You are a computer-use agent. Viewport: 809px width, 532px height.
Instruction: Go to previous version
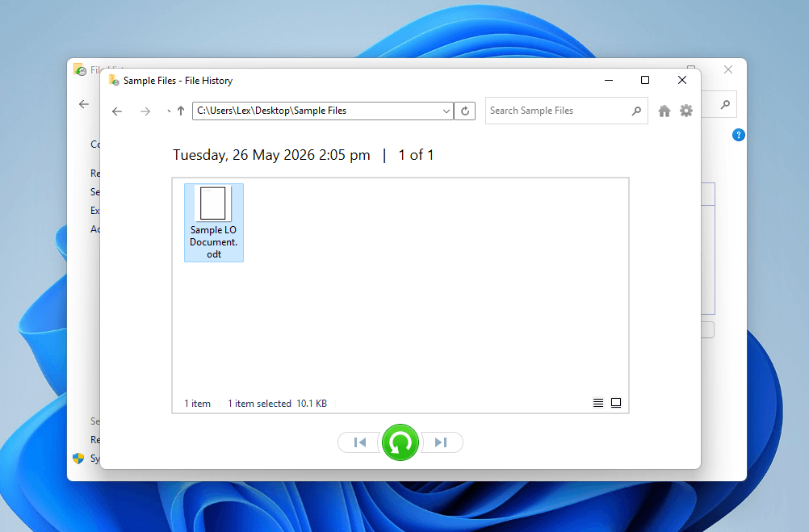pyautogui.click(x=359, y=442)
